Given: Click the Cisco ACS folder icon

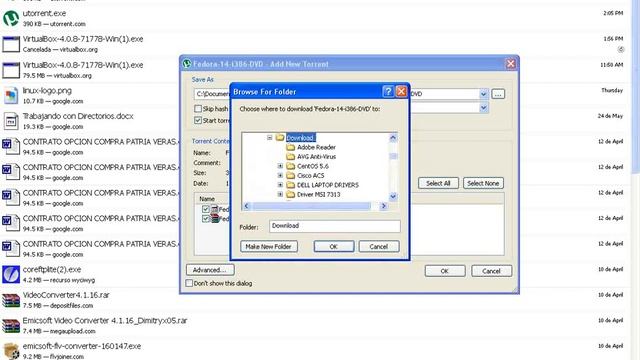Looking at the screenshot, I should coord(290,175).
